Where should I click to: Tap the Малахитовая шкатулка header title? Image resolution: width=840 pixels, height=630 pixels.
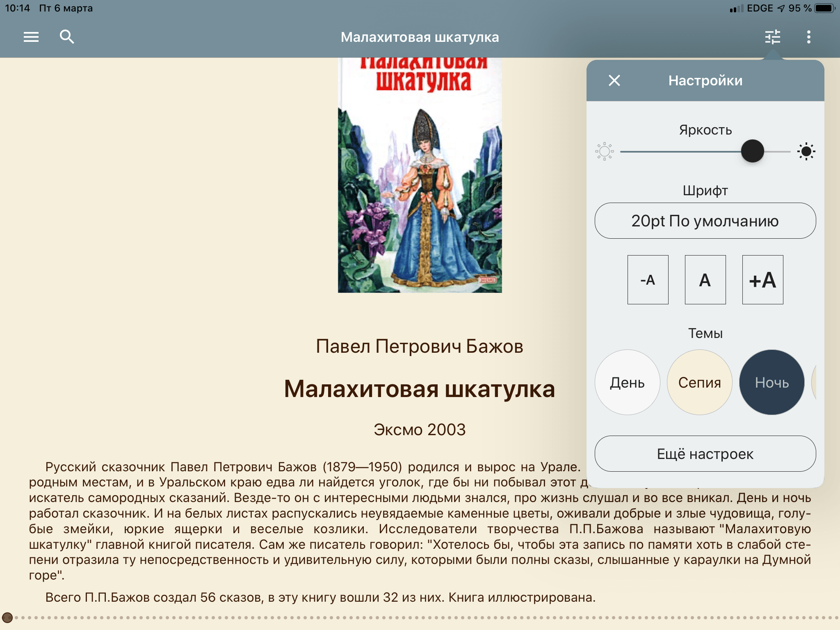click(420, 37)
